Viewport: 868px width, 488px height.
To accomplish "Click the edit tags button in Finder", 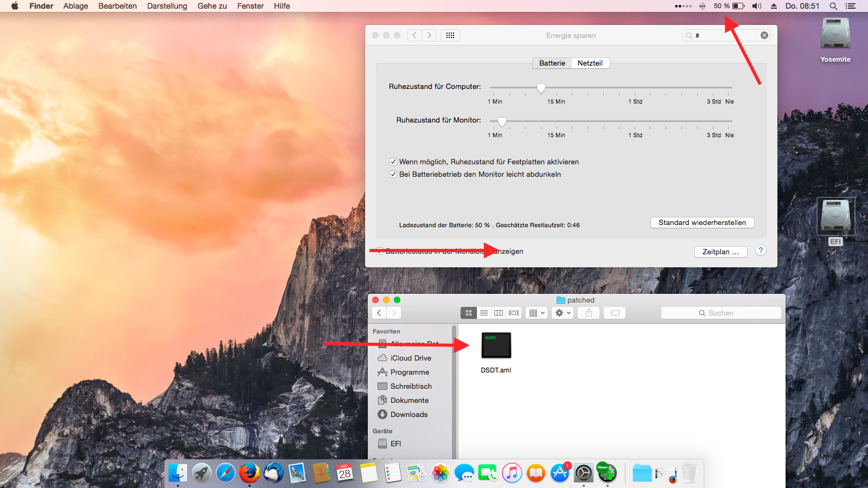I will click(615, 313).
